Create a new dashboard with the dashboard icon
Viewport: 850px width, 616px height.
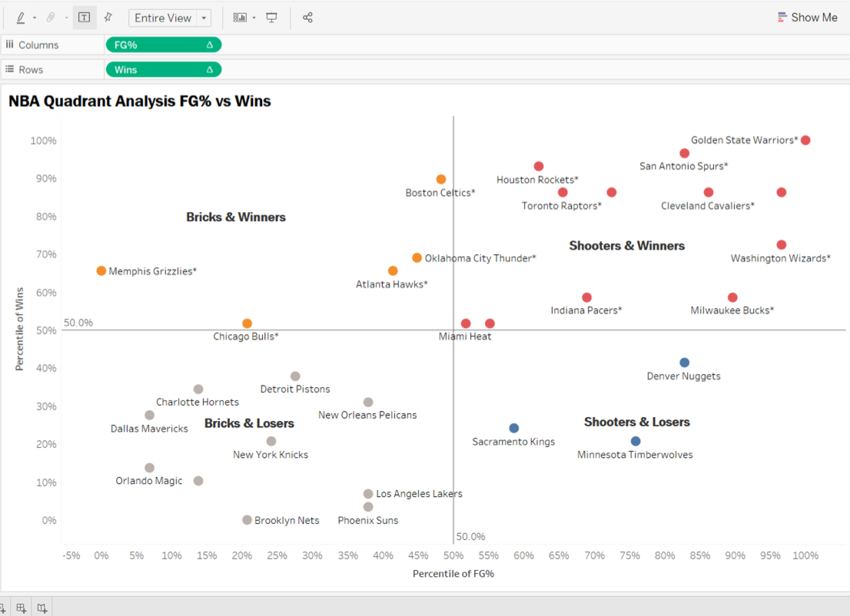click(x=21, y=608)
